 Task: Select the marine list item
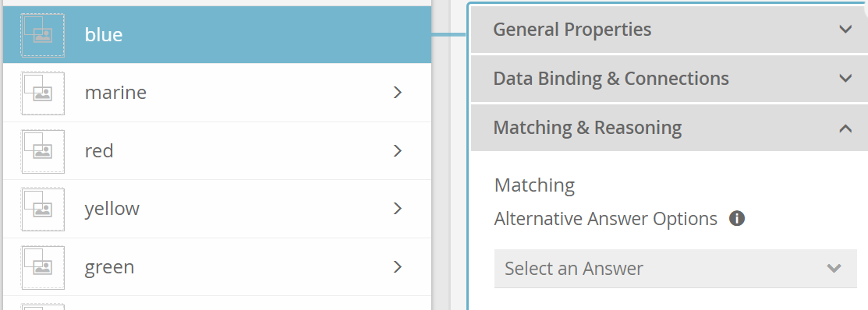tap(217, 93)
